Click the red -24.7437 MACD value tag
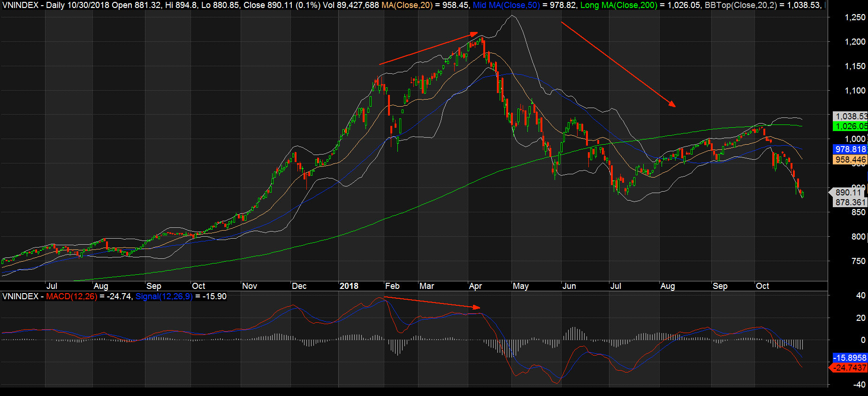 point(850,368)
